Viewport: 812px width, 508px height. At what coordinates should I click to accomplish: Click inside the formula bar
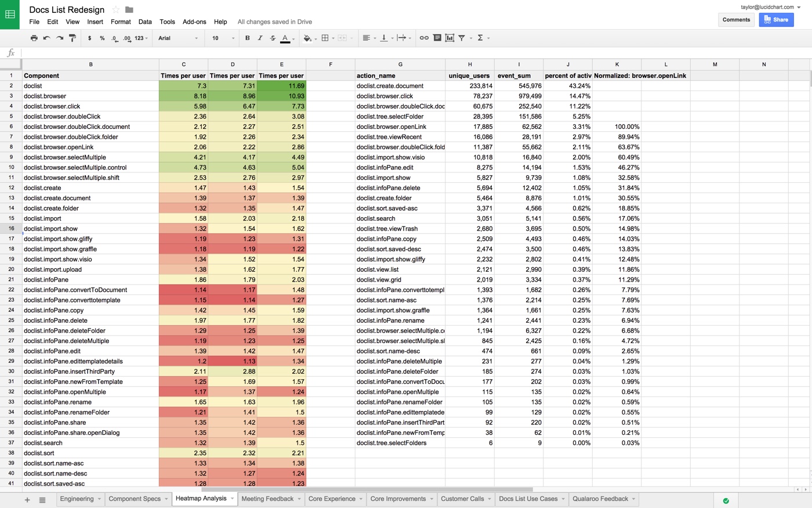[x=116, y=52]
